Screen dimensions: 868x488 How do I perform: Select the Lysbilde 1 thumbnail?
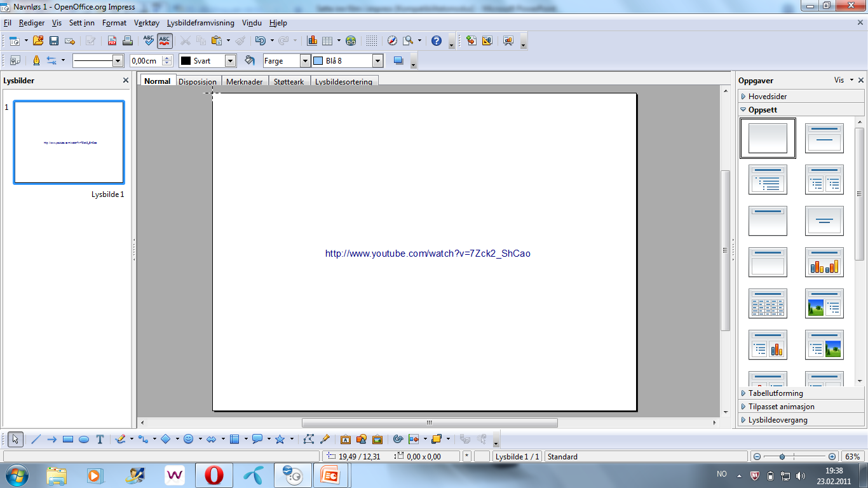[69, 142]
